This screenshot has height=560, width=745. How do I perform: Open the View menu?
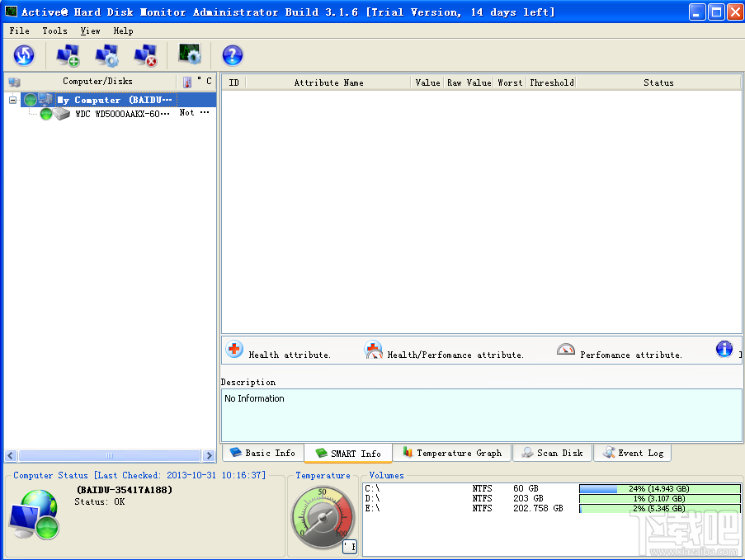(x=90, y=31)
